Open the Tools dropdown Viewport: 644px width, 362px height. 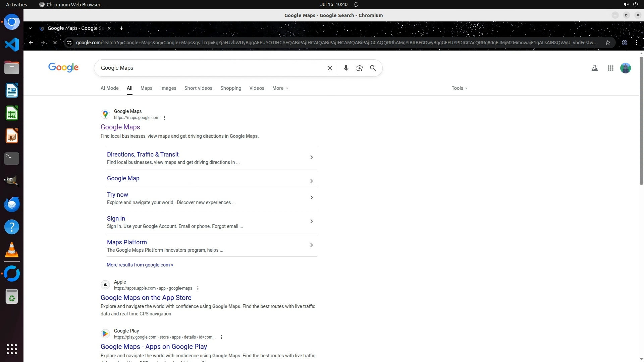(x=459, y=88)
